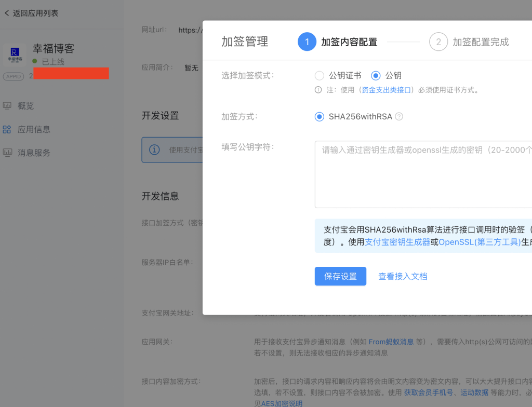Open the 资金支出类接口 link
Image resolution: width=532 pixels, height=407 pixels.
point(387,90)
